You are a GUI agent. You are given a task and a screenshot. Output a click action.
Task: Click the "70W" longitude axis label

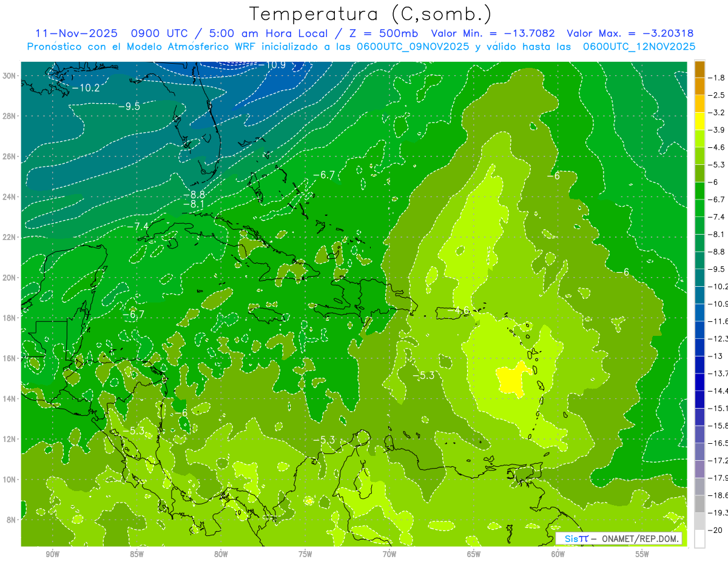[x=389, y=554]
